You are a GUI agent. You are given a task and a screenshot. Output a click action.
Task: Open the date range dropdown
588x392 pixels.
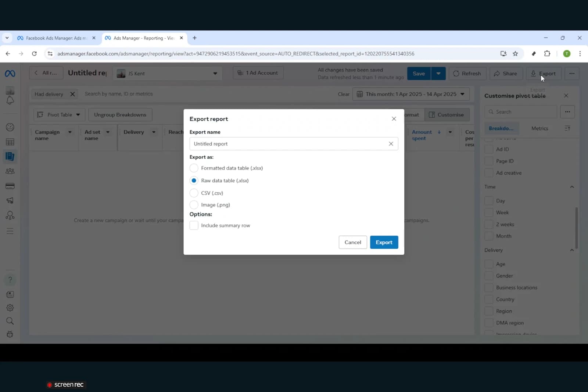point(410,94)
